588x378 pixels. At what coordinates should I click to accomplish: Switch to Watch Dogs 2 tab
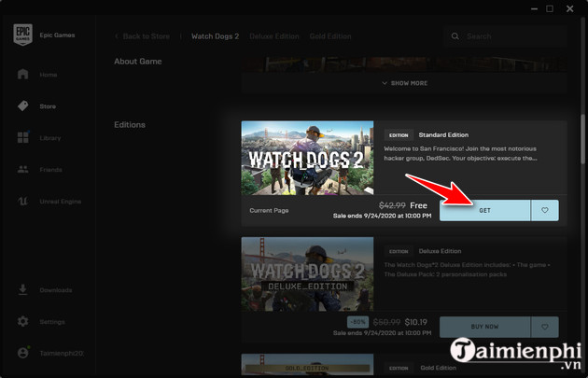[216, 36]
